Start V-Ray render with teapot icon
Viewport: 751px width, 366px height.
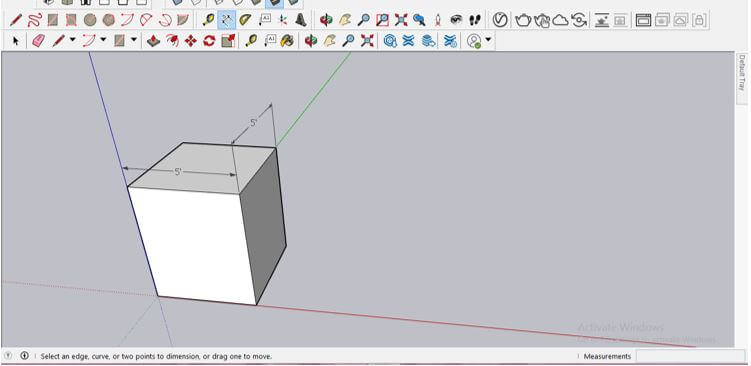click(523, 20)
